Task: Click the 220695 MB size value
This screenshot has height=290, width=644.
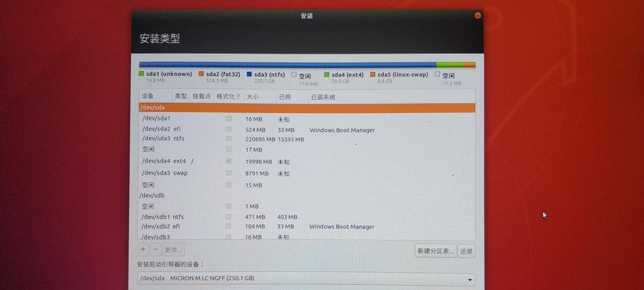Action: (x=260, y=139)
